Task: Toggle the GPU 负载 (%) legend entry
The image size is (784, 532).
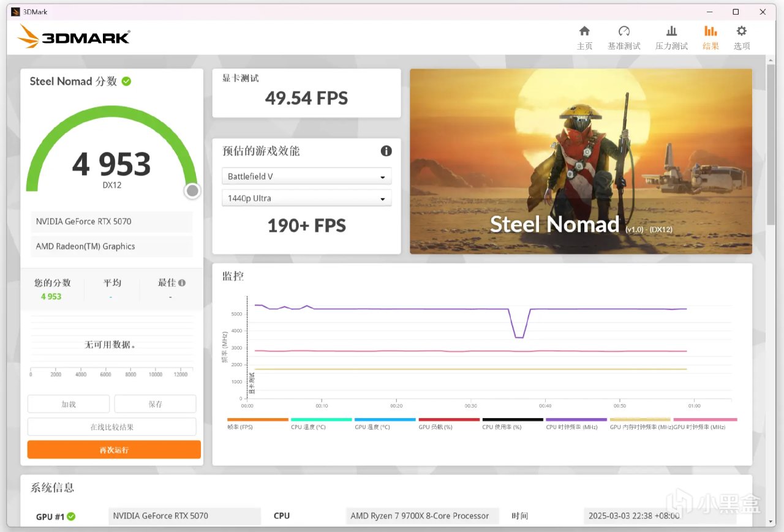Action: (x=448, y=424)
